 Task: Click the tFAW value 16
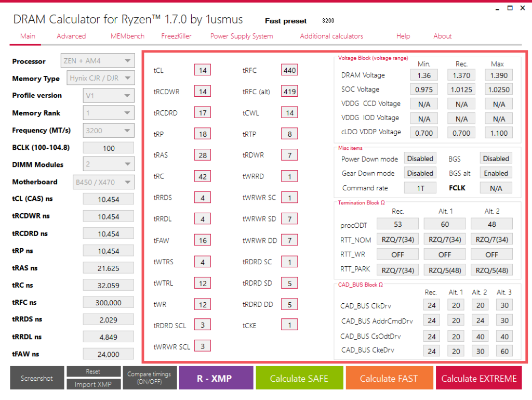coord(203,240)
